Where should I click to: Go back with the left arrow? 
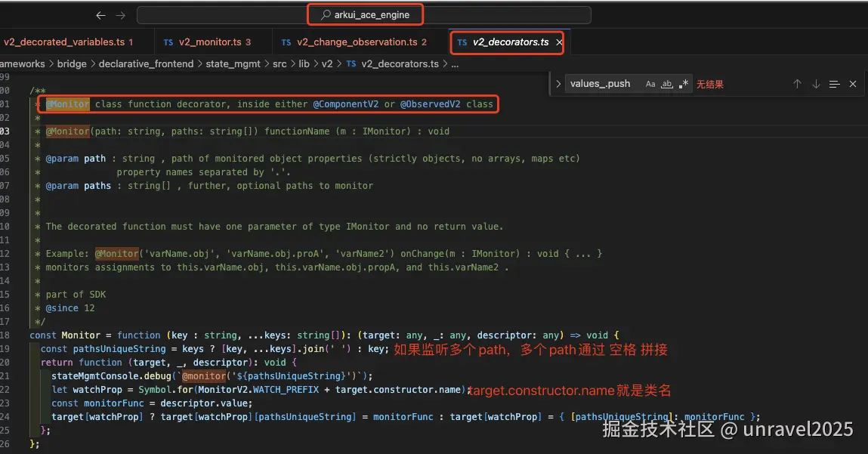coord(100,16)
